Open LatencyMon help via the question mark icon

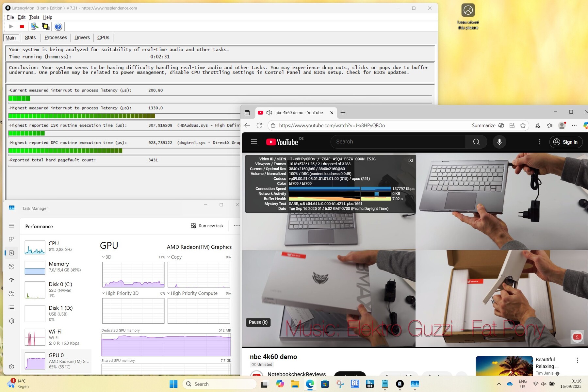[x=58, y=27]
